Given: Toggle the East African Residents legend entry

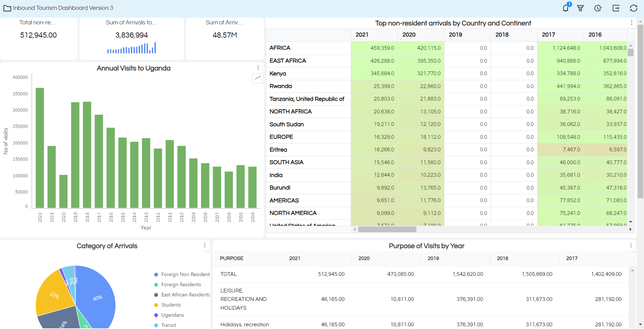Looking at the screenshot, I should coord(182,295).
